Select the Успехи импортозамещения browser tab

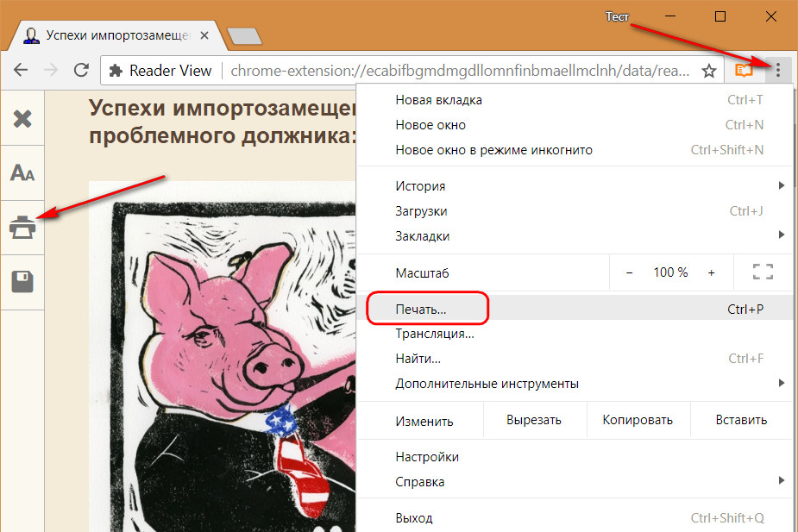[116, 35]
